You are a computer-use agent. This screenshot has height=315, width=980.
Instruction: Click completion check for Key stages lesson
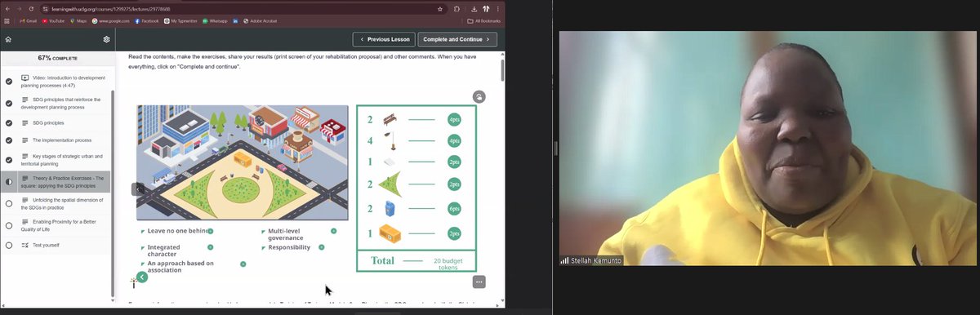[x=9, y=159]
